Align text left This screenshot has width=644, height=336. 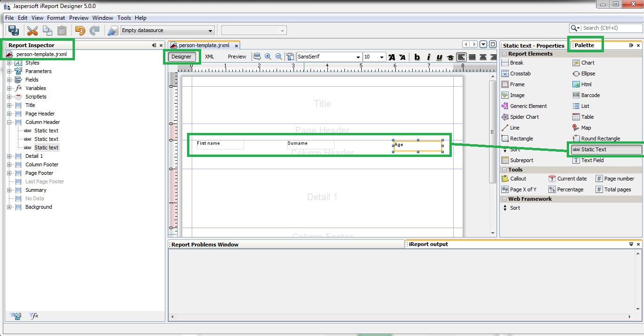(x=461, y=57)
